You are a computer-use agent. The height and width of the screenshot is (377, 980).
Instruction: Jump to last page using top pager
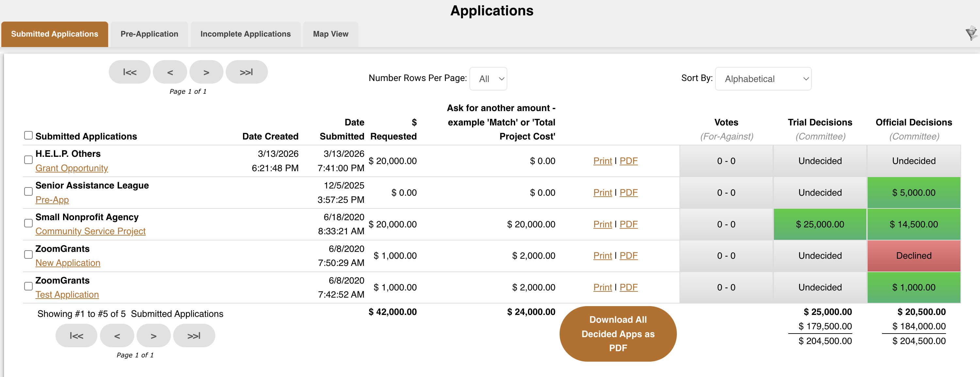point(247,72)
